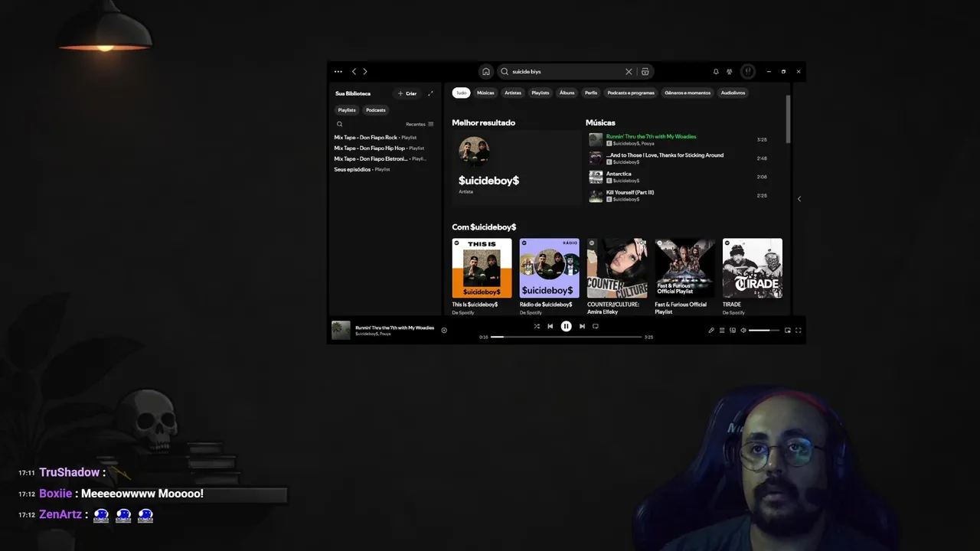Select Podcasts e programas filter
Image resolution: width=980 pixels, height=551 pixels.
pos(631,93)
